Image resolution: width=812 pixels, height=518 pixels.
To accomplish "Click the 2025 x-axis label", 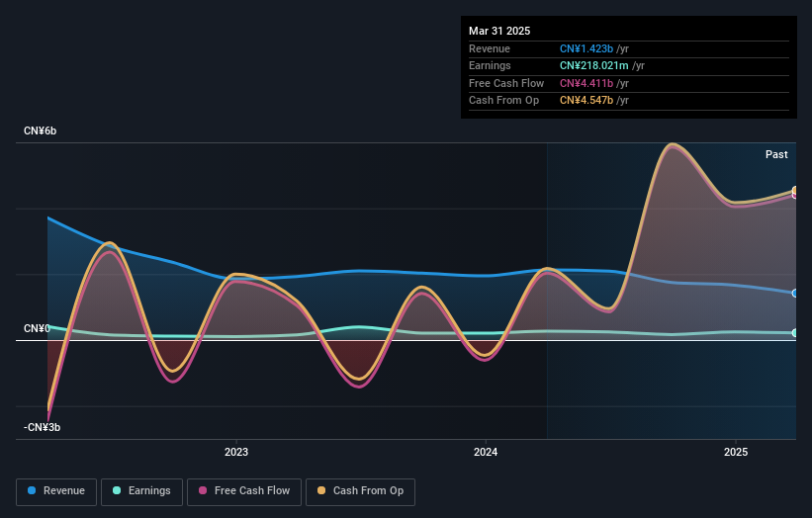I will click(736, 452).
